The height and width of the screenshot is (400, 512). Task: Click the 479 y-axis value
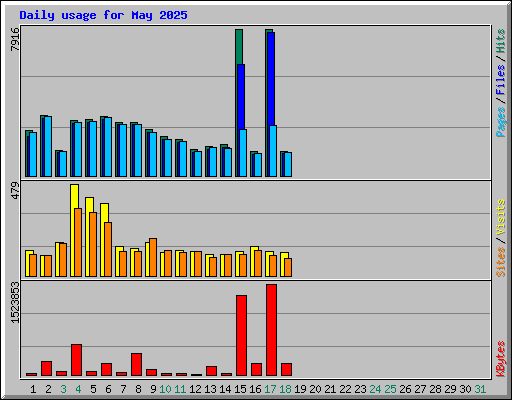[x=15, y=191]
